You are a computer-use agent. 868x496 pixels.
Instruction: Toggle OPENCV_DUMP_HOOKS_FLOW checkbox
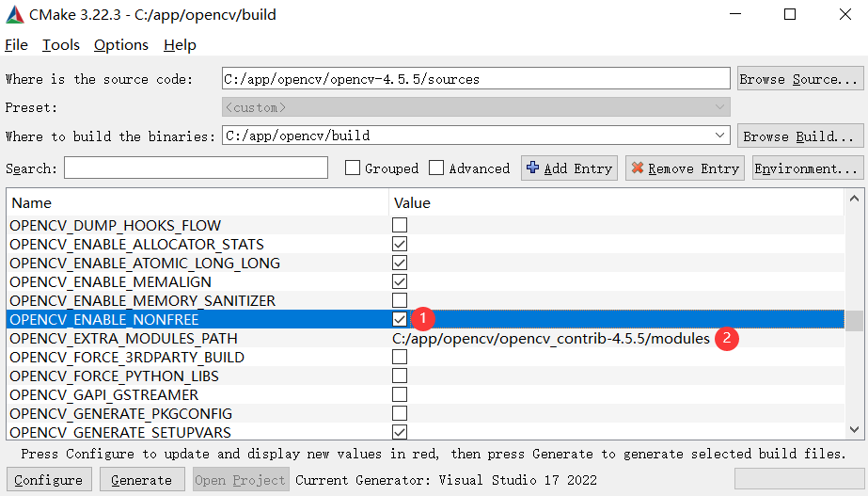(400, 225)
